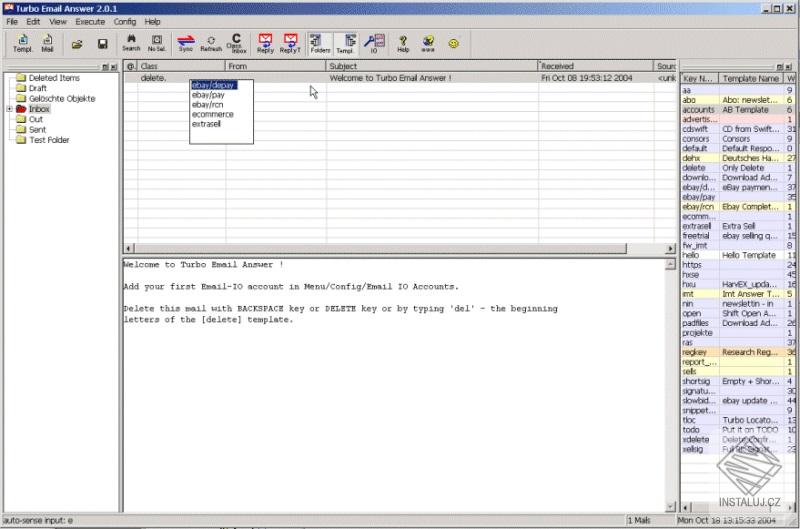Open the File menu
This screenshot has width=800, height=529.
(12, 22)
